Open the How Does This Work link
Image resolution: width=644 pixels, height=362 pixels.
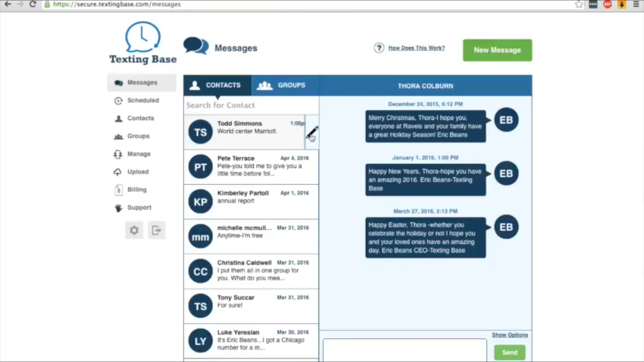[416, 48]
